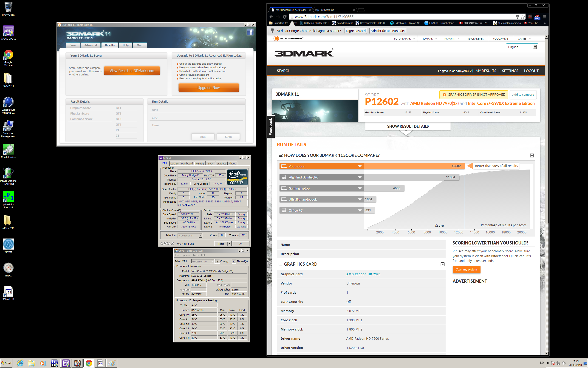Select the p64v2511 folder icon

[8, 80]
